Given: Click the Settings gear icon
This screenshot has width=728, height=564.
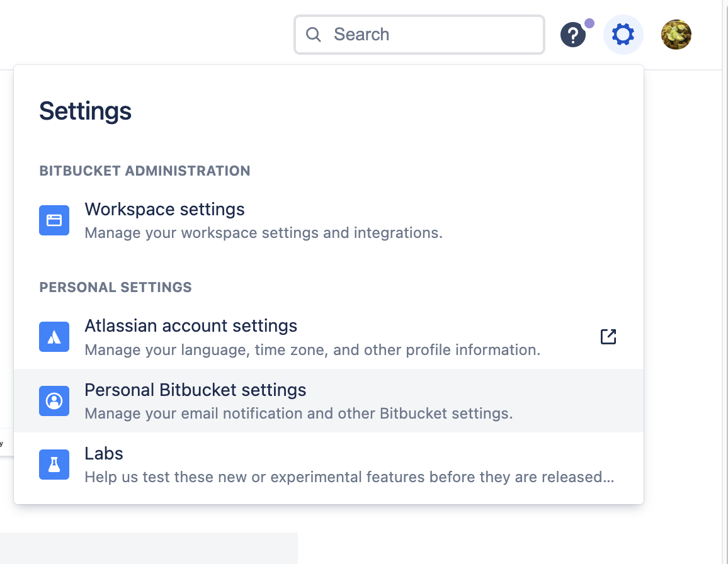Looking at the screenshot, I should (x=623, y=35).
